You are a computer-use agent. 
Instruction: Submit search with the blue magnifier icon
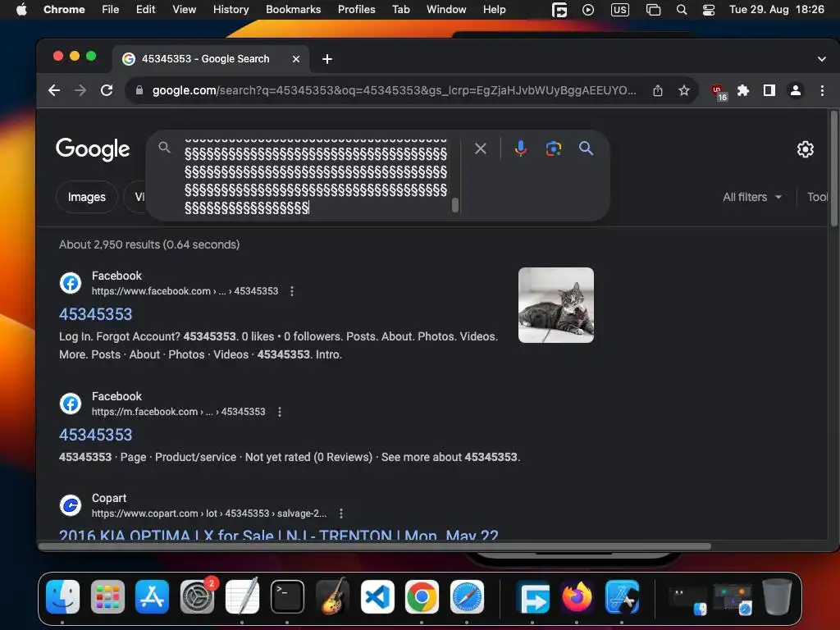coord(586,148)
